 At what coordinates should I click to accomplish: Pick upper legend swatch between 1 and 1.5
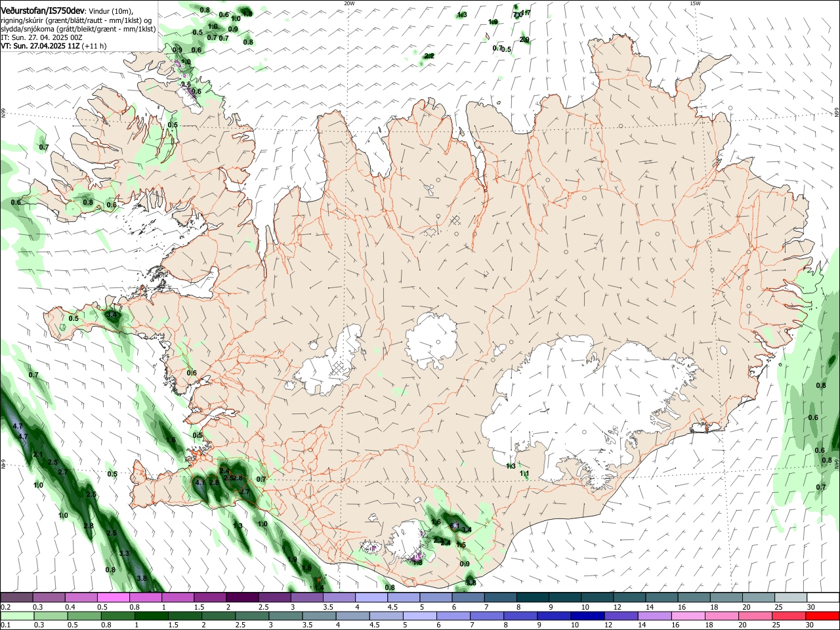[x=177, y=597]
